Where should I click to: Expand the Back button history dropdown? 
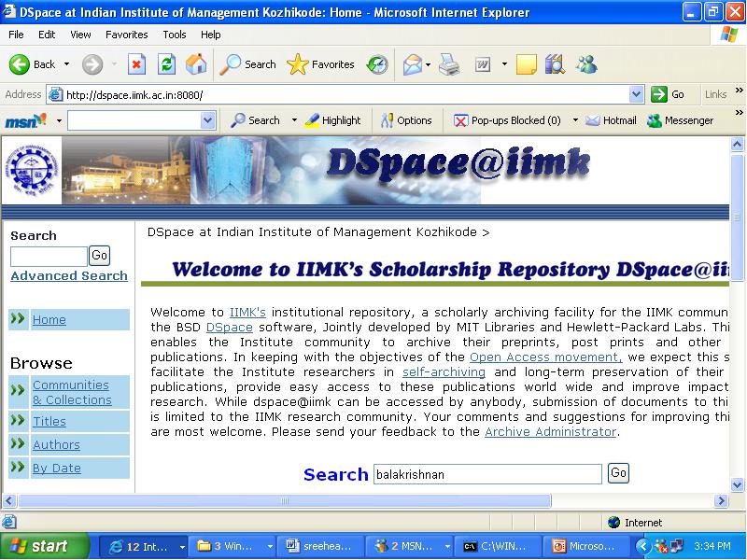point(66,64)
